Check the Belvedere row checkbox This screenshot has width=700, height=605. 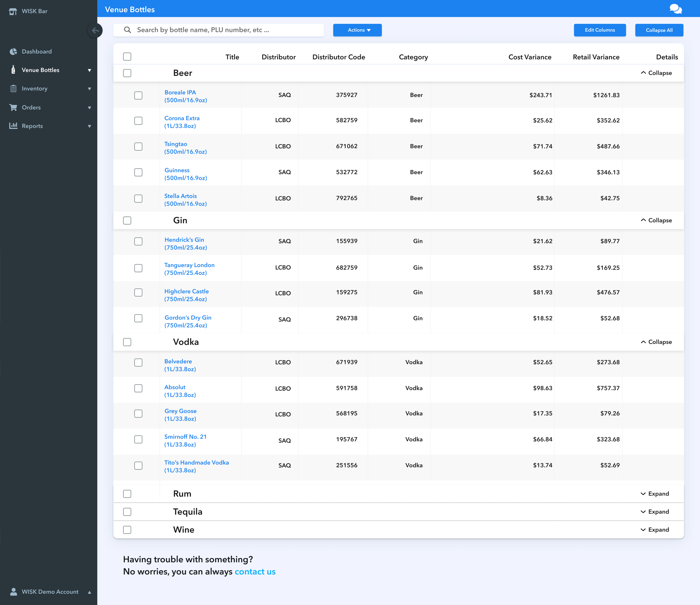tap(138, 363)
